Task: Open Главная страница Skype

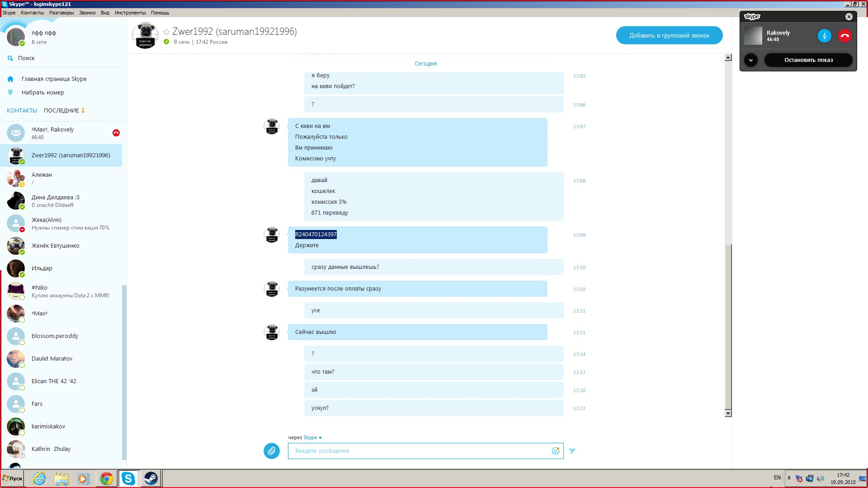Action: coord(54,79)
